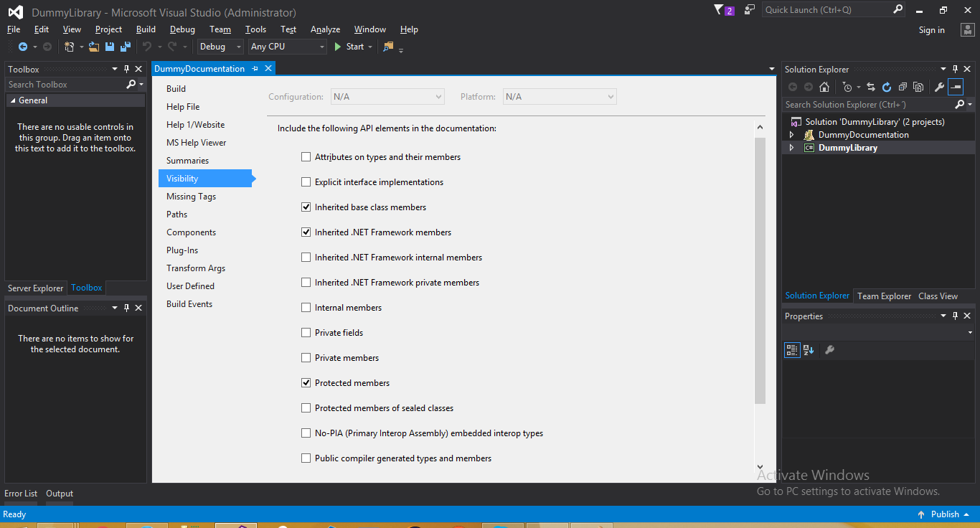
Task: Open the Tools menu
Action: pos(255,29)
